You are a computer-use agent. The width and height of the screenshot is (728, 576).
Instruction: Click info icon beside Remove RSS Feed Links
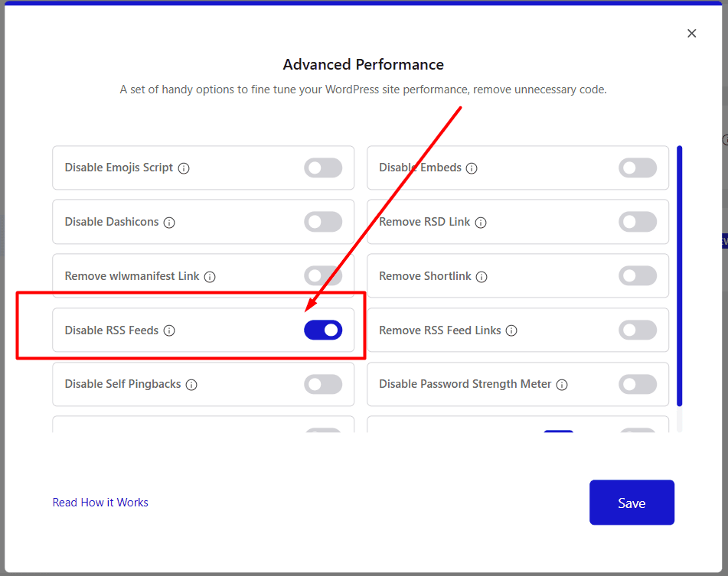511,331
